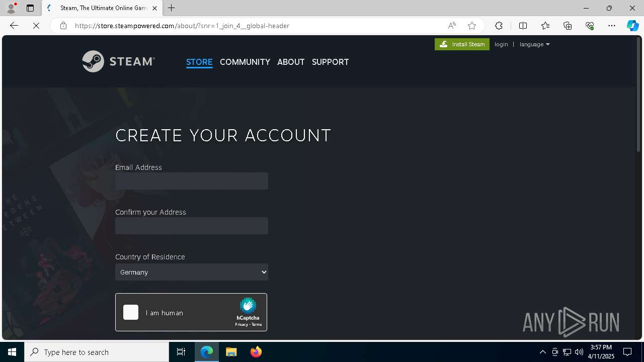The image size is (644, 362).
Task: Launch Firefox from the taskbar
Action: pos(256,352)
